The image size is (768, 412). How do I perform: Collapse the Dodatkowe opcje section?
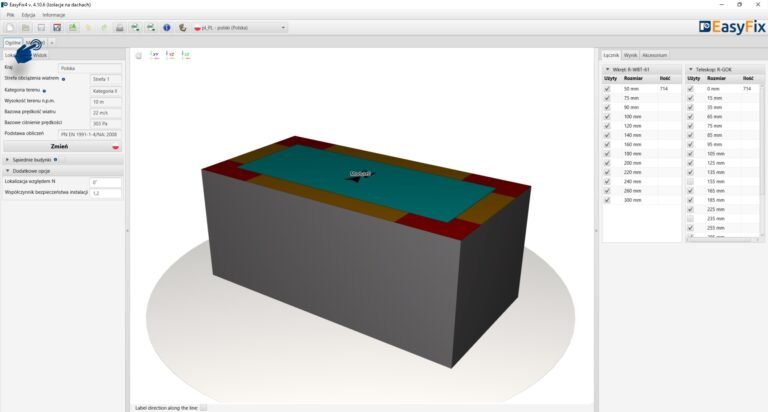pos(7,171)
